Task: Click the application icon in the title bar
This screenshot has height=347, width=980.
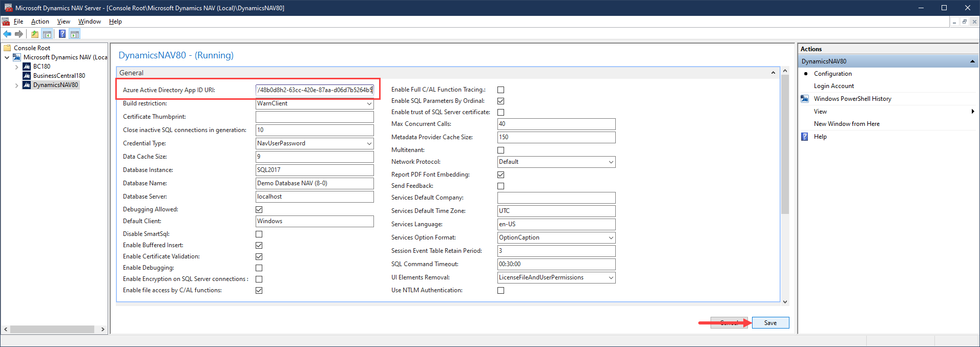Action: tap(8, 8)
